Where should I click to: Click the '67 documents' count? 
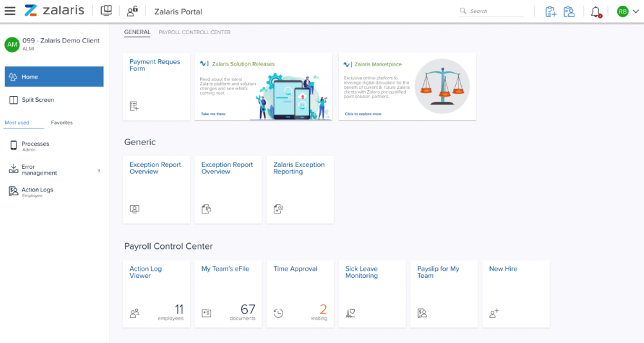pos(243,312)
